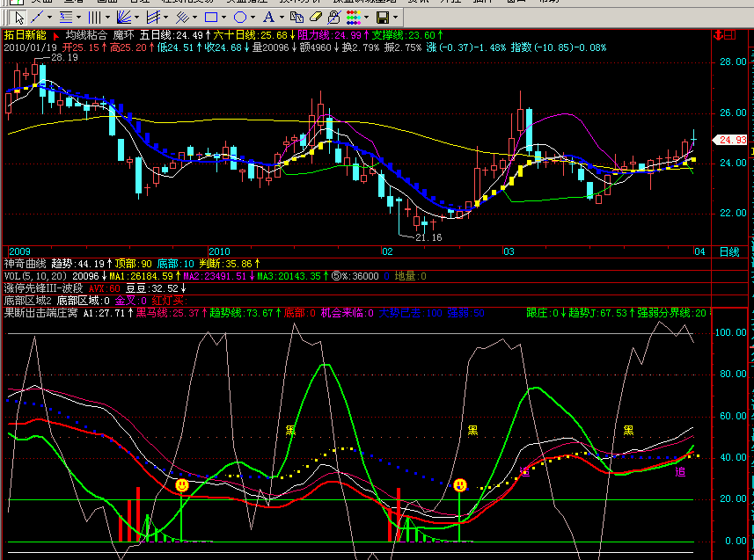Click the 均线粘合 indicator name
Screen dimensions: 754x560
pos(86,35)
